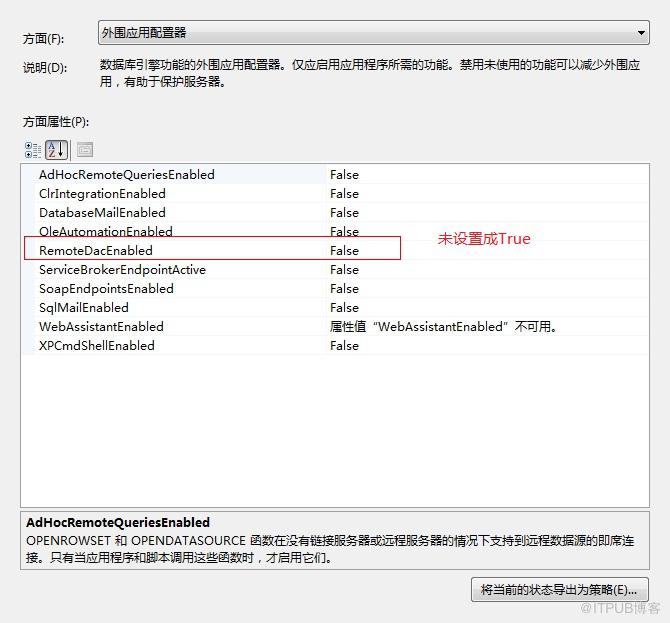Click the Property Pages icon
670x623 pixels.
pos(85,150)
